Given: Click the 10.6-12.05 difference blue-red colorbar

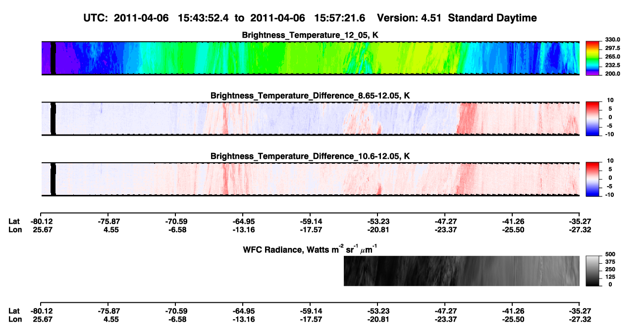Looking at the screenshot, I should 593,178.
